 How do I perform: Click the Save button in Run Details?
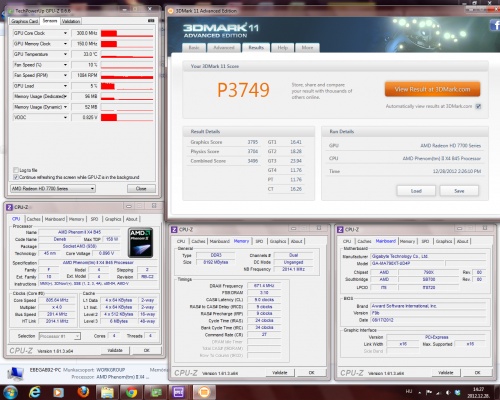(459, 191)
